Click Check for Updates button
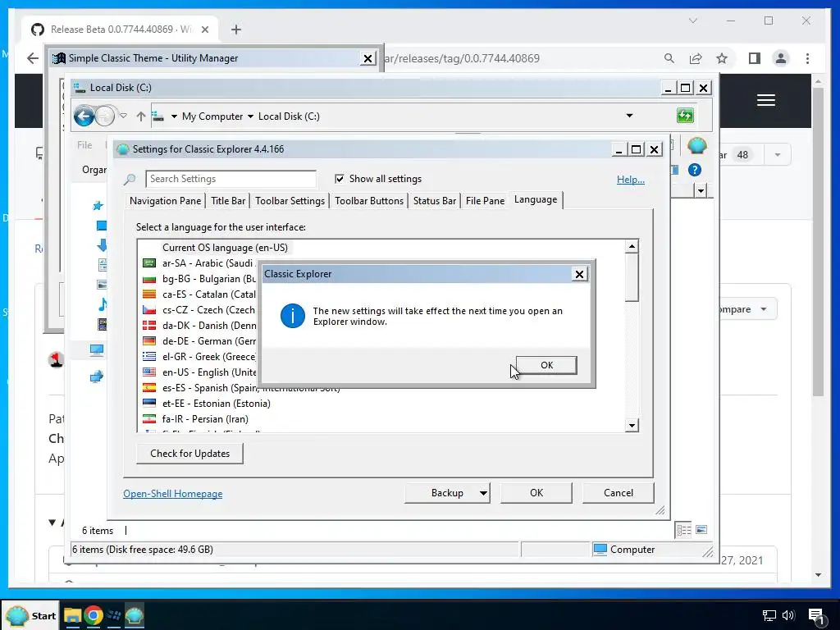Viewport: 840px width, 630px height. pos(189,453)
